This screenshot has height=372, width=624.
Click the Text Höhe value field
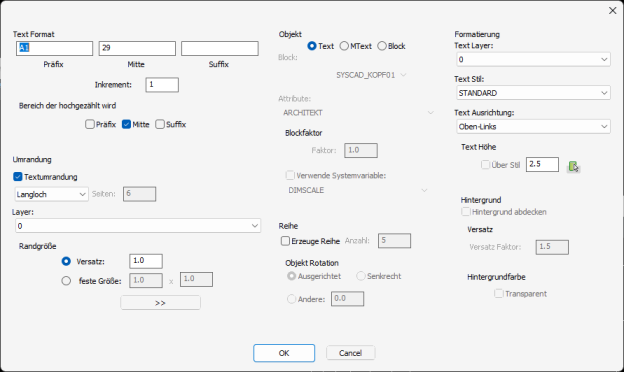542,164
